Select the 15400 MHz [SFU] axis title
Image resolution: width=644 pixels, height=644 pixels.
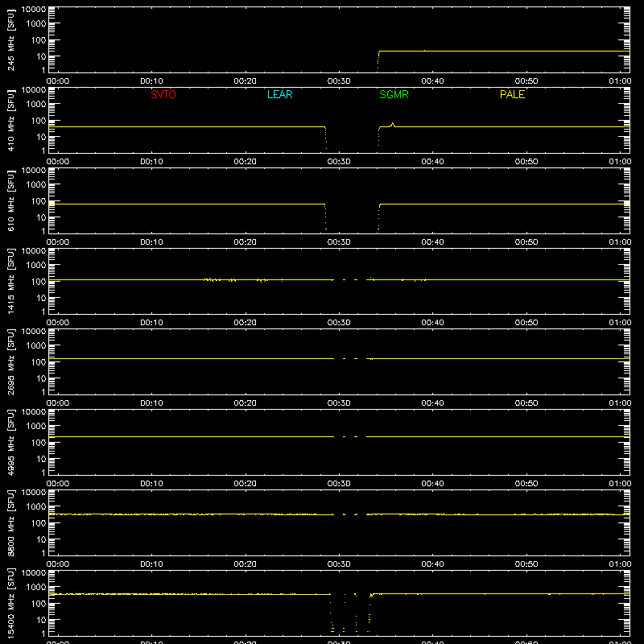[10, 603]
